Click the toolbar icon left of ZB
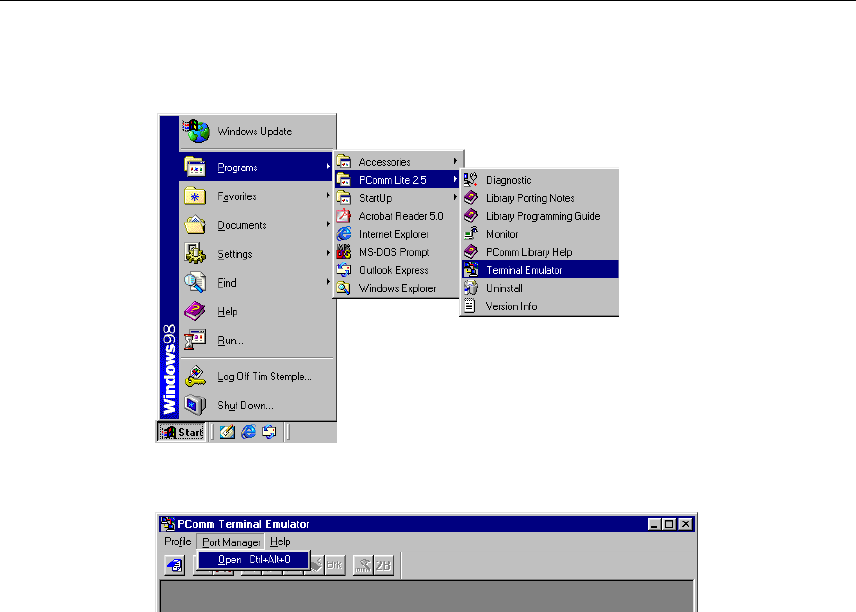Screen dimensions: 856x612 click(363, 565)
